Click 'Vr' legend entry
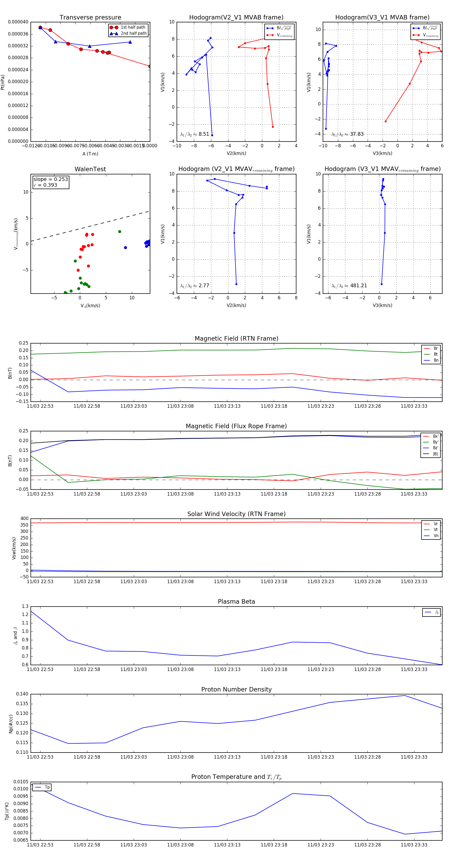Viewport: 473px width, 868px height. pos(431,524)
